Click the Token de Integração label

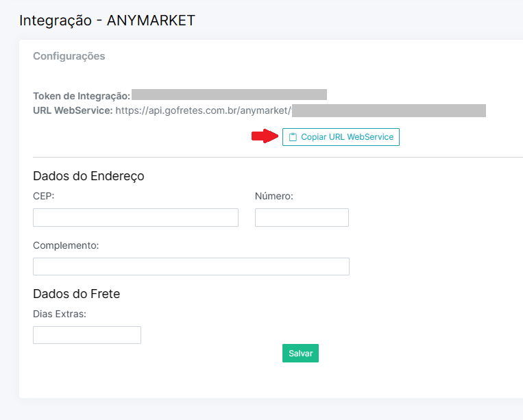(x=82, y=96)
